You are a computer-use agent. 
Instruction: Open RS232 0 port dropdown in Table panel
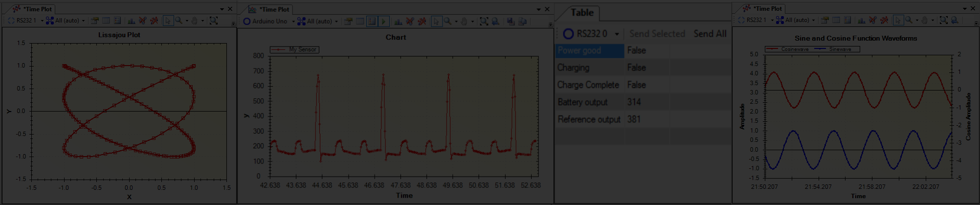coord(617,34)
